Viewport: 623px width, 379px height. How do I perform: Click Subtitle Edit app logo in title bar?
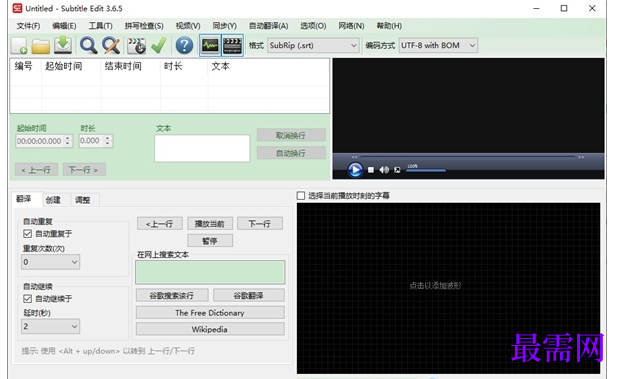click(17, 8)
